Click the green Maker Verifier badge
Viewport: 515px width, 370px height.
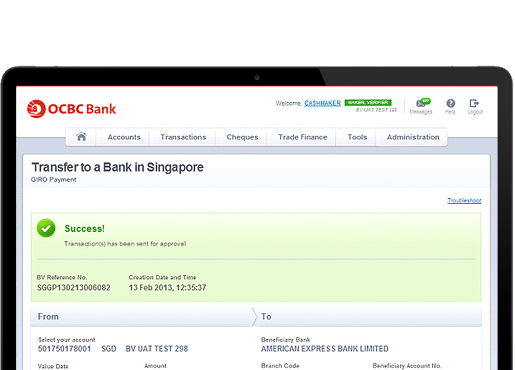[368, 102]
